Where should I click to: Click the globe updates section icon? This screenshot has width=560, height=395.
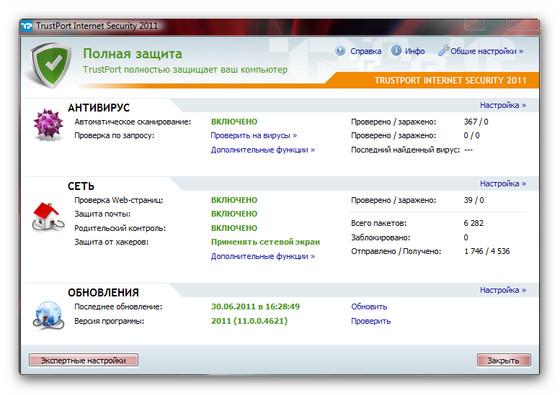pyautogui.click(x=48, y=315)
